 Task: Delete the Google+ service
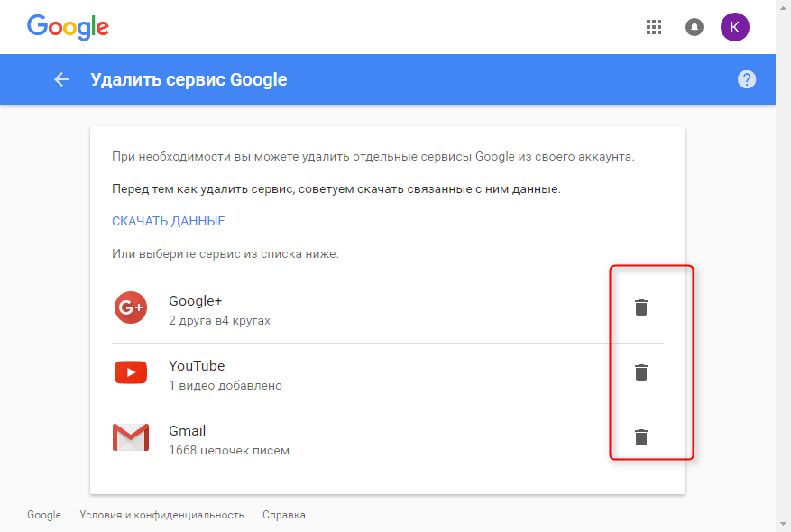[x=641, y=307]
